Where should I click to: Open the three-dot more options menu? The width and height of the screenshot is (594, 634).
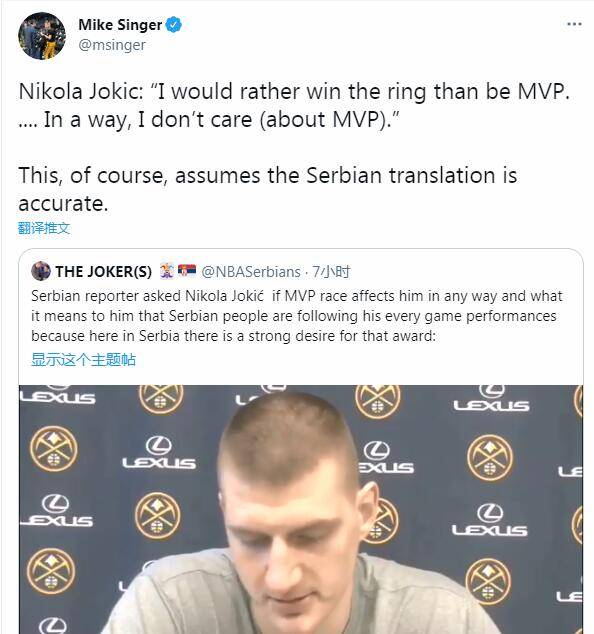pos(574,24)
